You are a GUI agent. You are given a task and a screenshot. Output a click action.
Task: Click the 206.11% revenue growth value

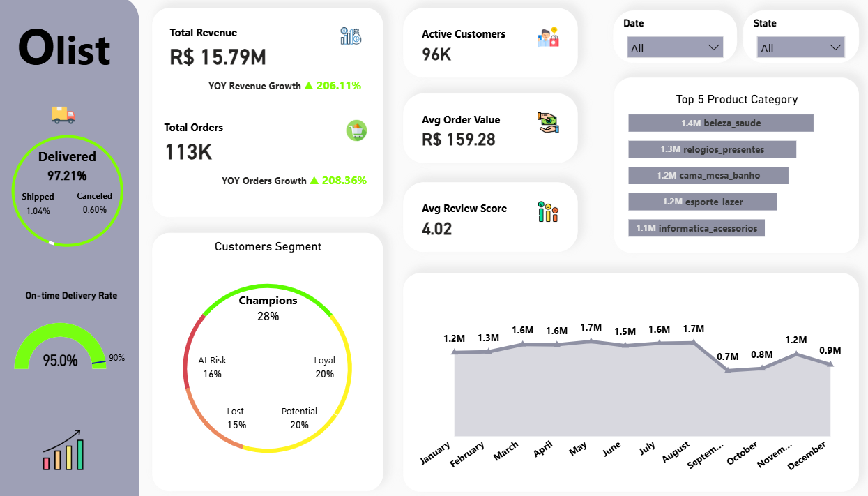click(x=338, y=86)
